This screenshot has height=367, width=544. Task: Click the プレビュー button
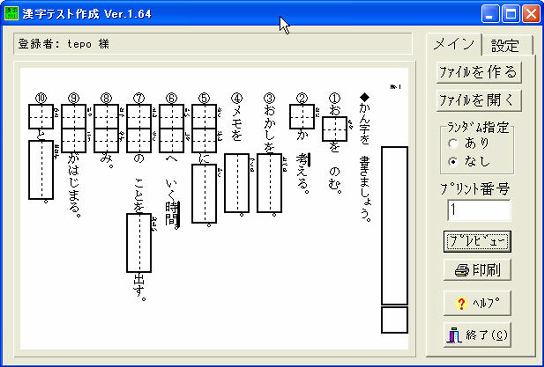pyautogui.click(x=477, y=241)
